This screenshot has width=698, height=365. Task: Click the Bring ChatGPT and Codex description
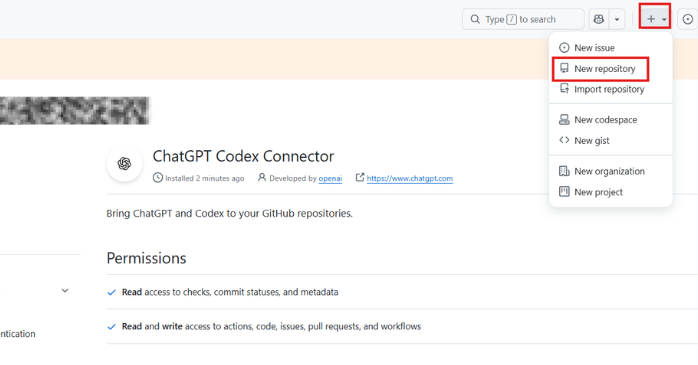(x=229, y=214)
